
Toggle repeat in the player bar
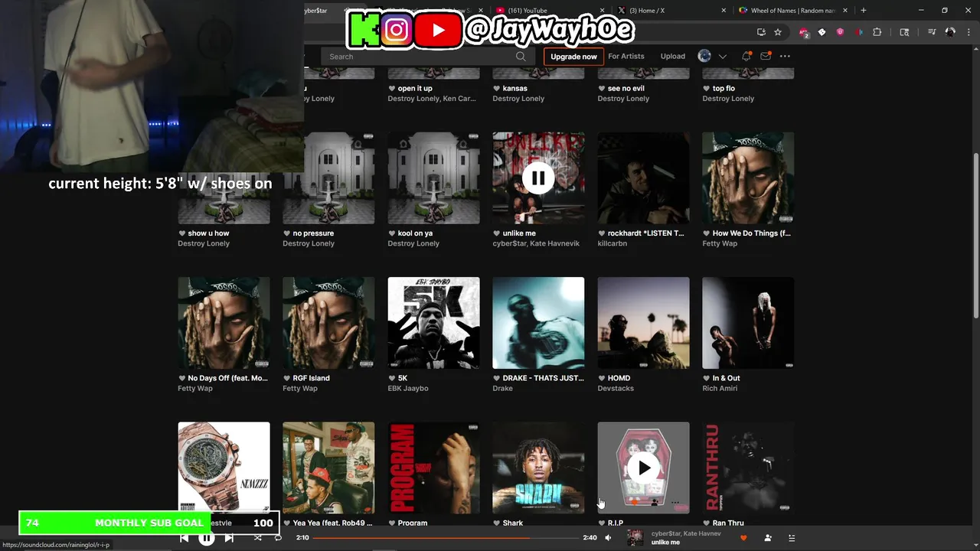[x=278, y=538]
